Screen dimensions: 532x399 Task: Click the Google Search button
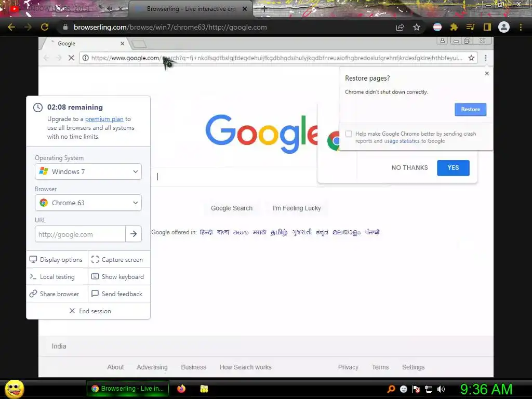click(231, 208)
